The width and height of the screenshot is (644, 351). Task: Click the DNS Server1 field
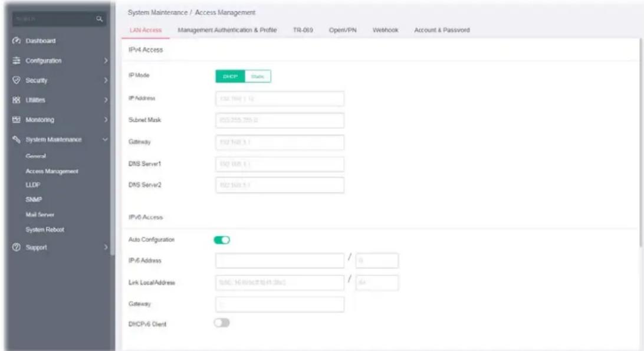click(x=280, y=164)
